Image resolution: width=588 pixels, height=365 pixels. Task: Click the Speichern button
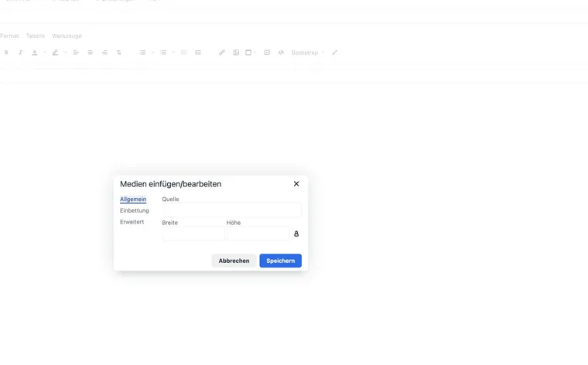pos(281,261)
